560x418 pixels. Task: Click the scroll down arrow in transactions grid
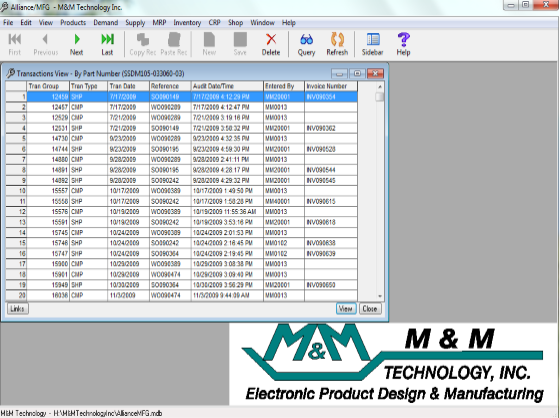[x=380, y=296]
